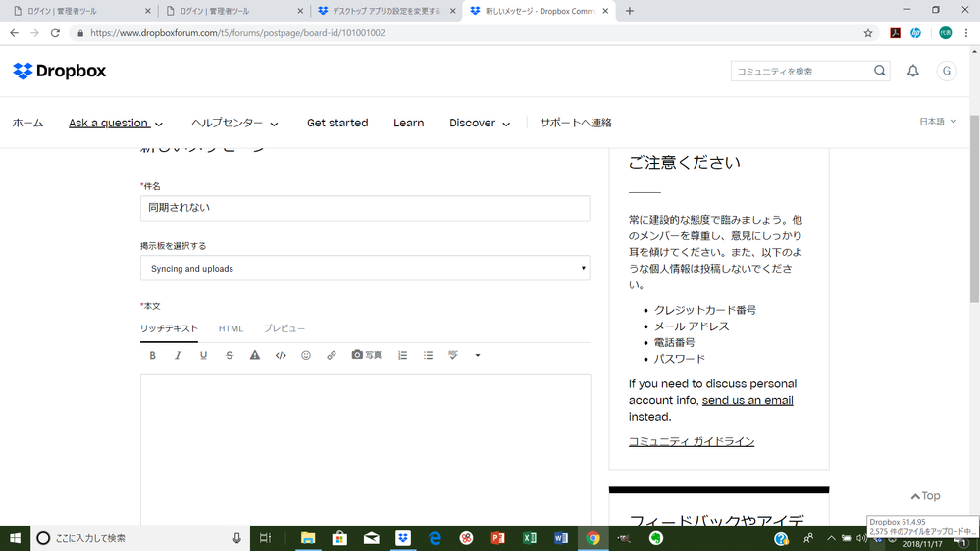
Task: Click the Dropbox logo
Action: (x=60, y=71)
